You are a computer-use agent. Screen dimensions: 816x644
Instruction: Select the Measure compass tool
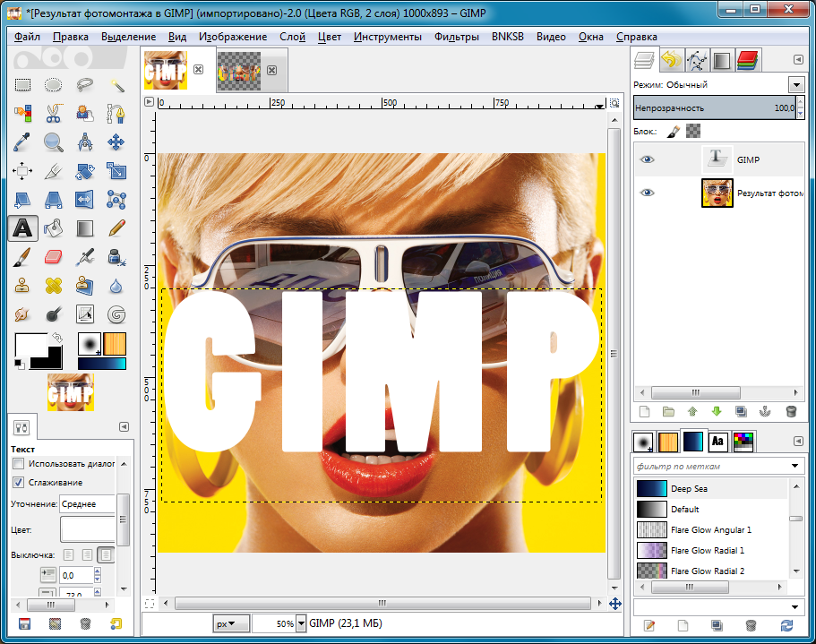[84, 142]
